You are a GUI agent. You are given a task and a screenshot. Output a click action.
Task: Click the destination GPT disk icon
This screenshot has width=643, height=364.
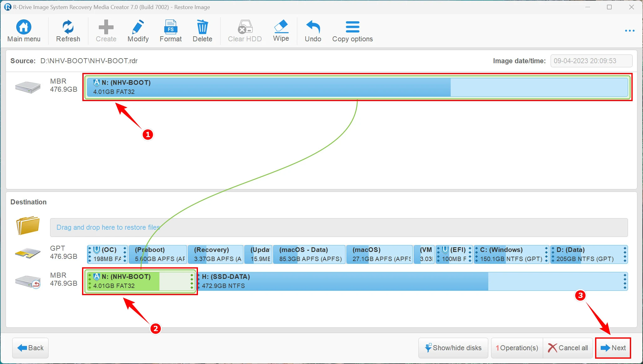(x=28, y=254)
